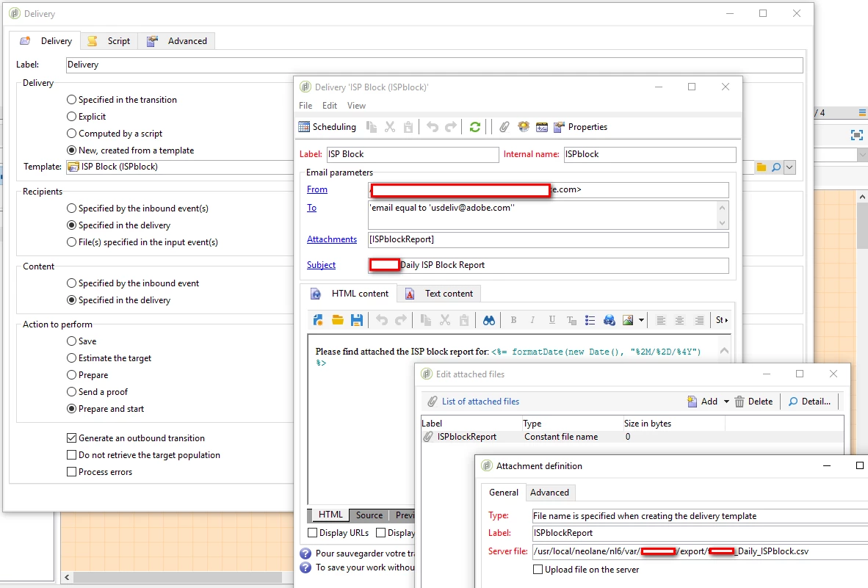
Task: Click the calendar calculation icon before Properties
Action: pyautogui.click(x=542, y=127)
